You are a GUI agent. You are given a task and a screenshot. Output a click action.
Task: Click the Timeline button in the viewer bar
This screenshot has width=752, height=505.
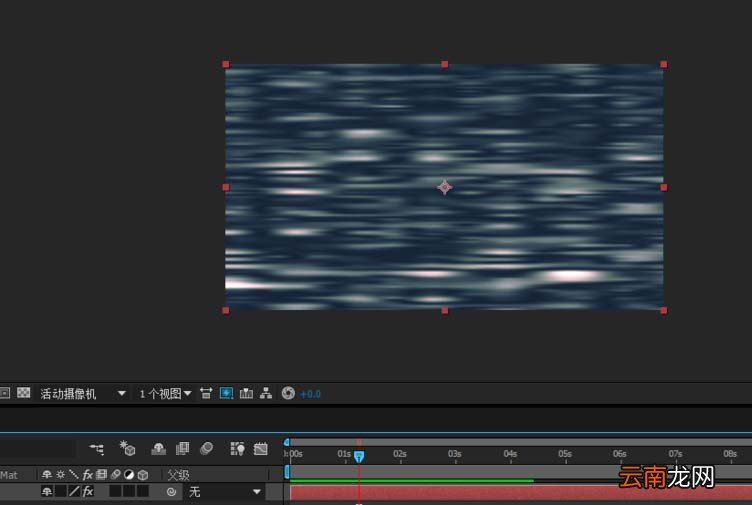click(x=246, y=393)
